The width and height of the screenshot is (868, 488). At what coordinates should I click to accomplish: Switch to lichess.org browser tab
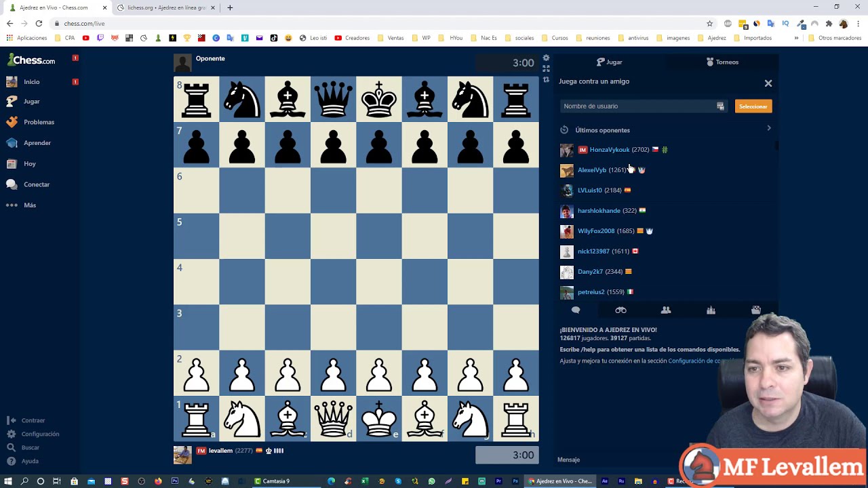point(165,7)
